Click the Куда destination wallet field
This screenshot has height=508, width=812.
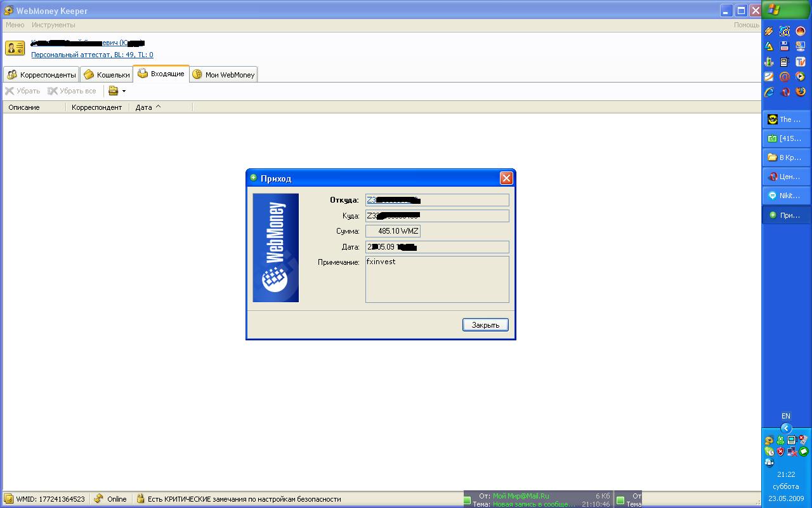437,216
